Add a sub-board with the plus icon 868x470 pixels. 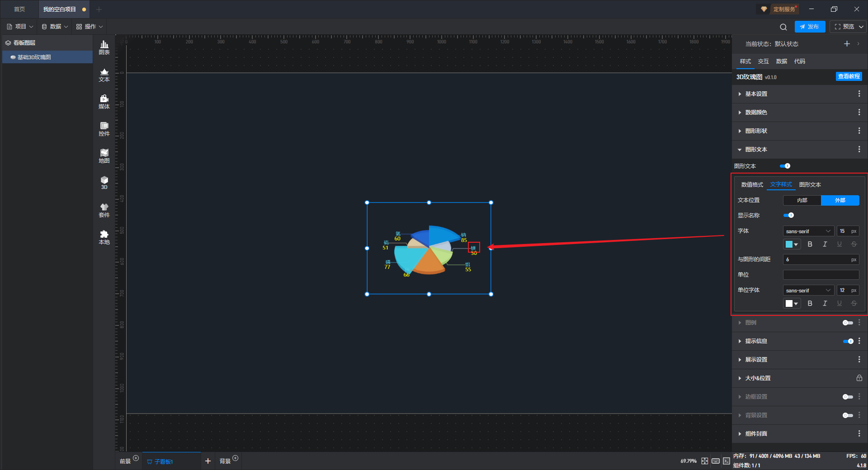(208, 461)
